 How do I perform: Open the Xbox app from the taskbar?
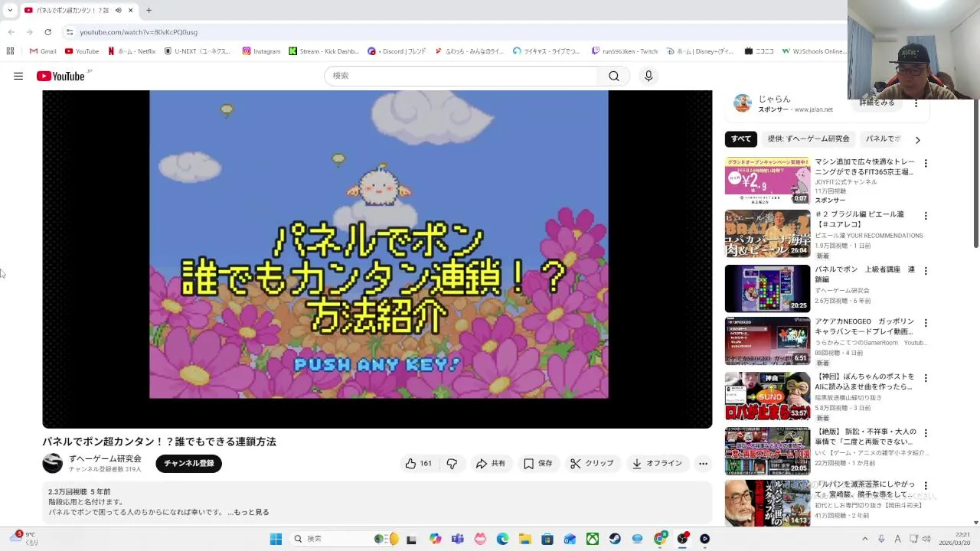point(593,539)
